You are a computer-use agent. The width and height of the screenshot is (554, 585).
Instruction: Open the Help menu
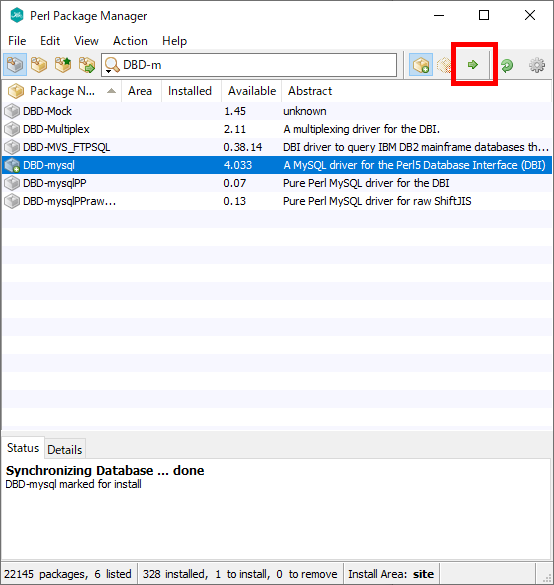coord(174,41)
